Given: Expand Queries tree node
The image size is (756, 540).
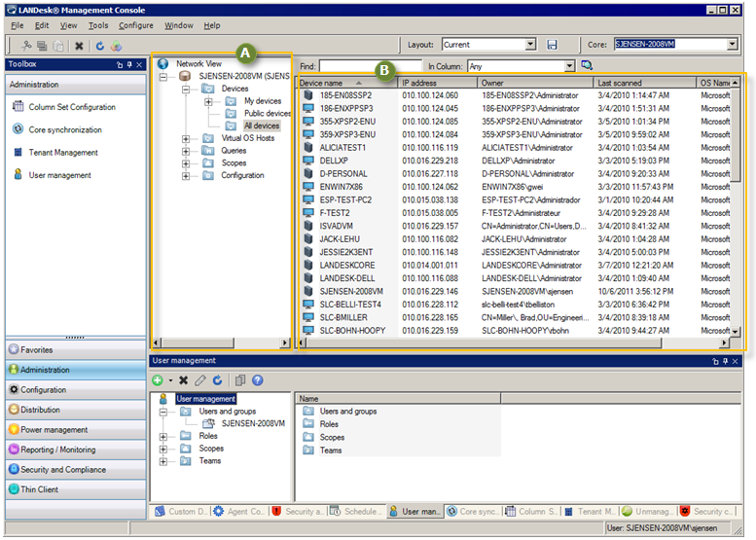Looking at the screenshot, I should point(186,151).
